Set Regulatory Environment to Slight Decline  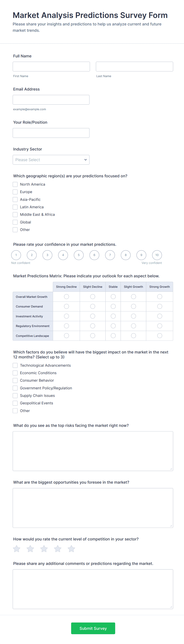pos(93,326)
